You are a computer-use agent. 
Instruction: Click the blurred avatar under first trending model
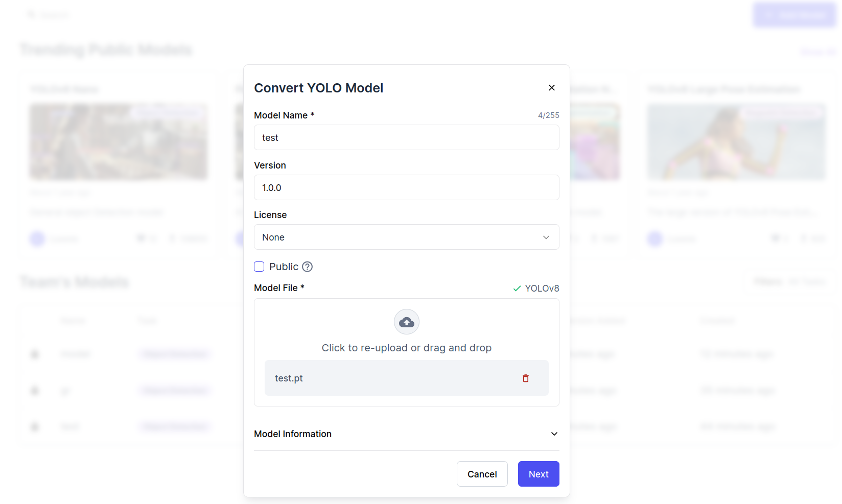[x=37, y=238]
